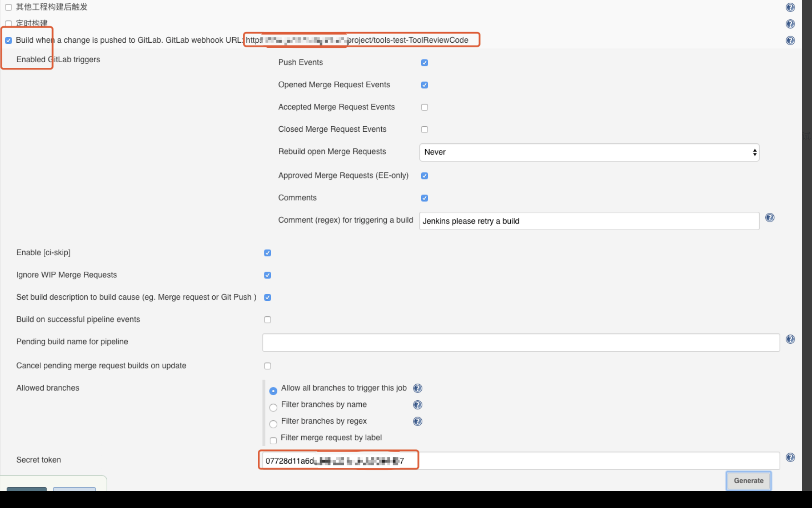This screenshot has width=812, height=508.
Task: Check Filter merge request by label
Action: coord(273,441)
